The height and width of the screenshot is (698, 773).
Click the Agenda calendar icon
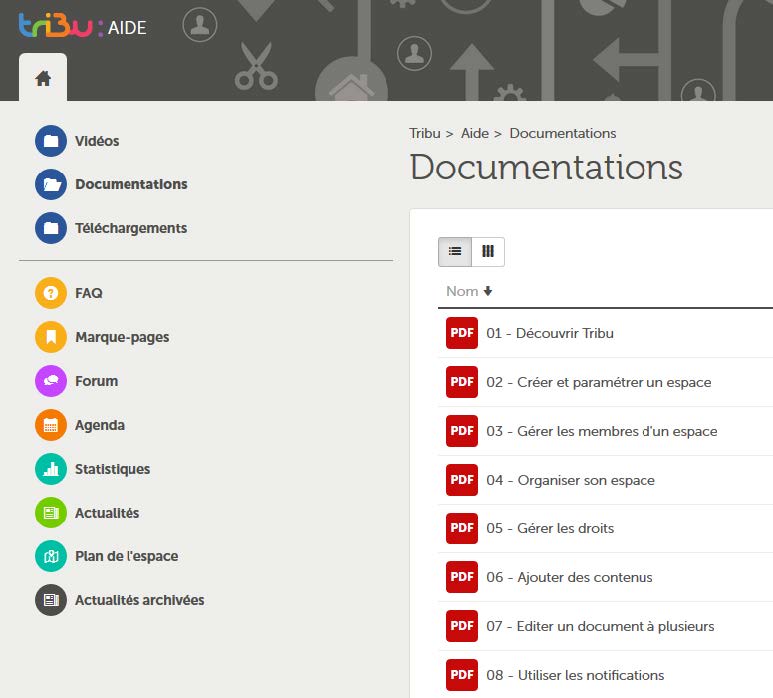51,425
